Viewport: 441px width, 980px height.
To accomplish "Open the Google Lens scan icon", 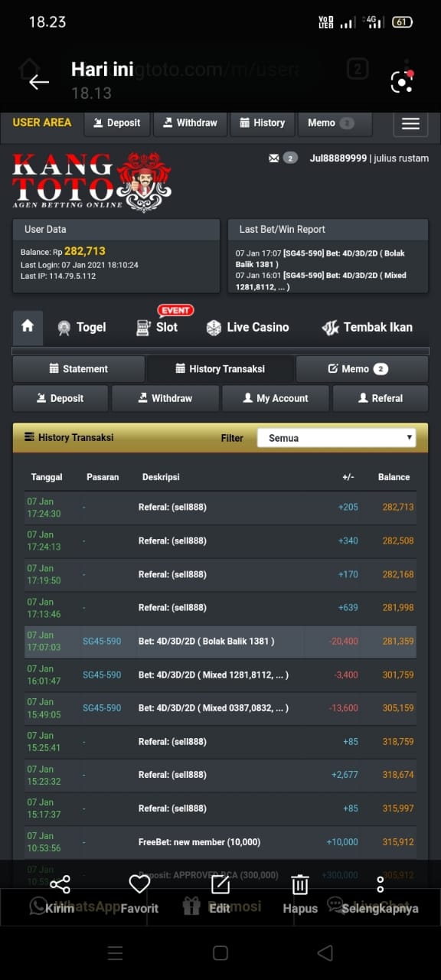I will tap(402, 82).
